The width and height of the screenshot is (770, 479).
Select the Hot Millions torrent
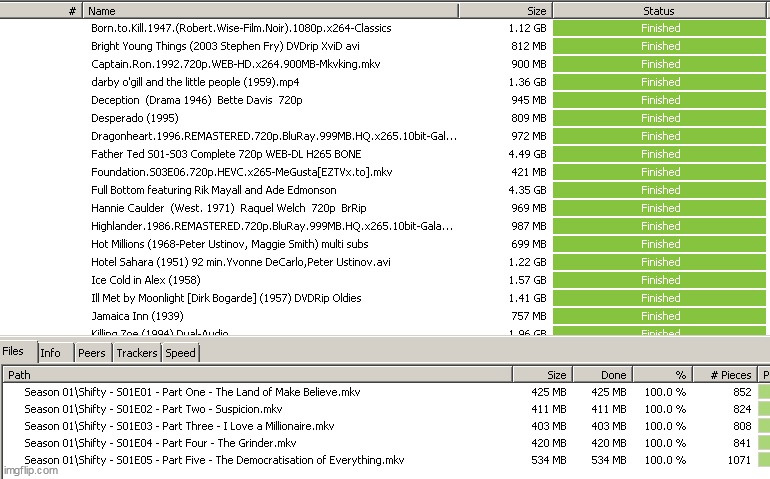click(229, 244)
